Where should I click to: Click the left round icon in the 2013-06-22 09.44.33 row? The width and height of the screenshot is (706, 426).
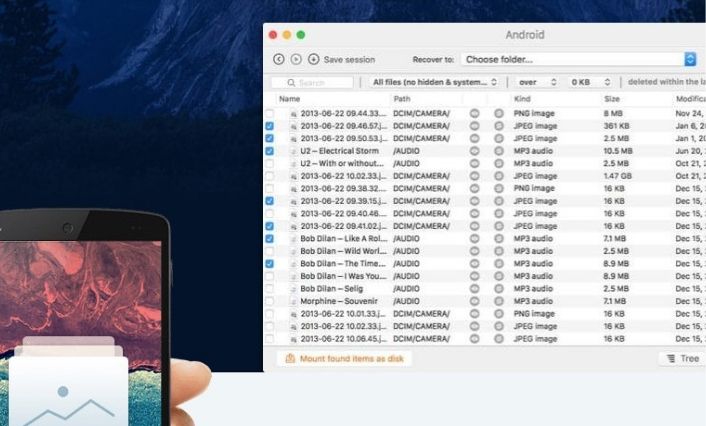click(475, 113)
